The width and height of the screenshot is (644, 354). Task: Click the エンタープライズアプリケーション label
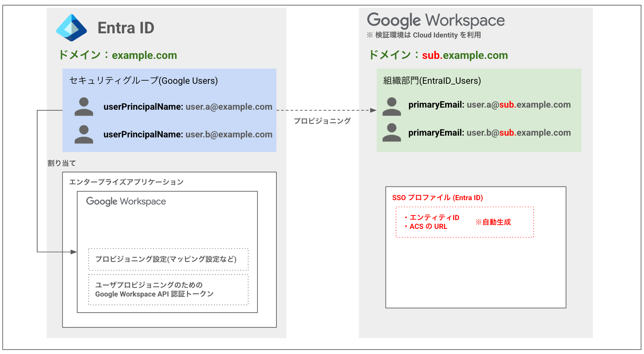pyautogui.click(x=126, y=182)
